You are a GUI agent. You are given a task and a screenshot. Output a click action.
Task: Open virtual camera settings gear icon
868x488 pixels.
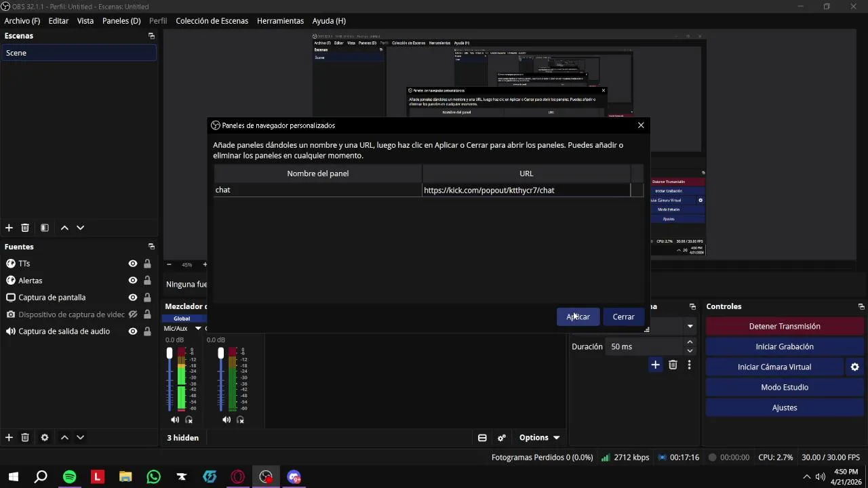click(x=854, y=367)
